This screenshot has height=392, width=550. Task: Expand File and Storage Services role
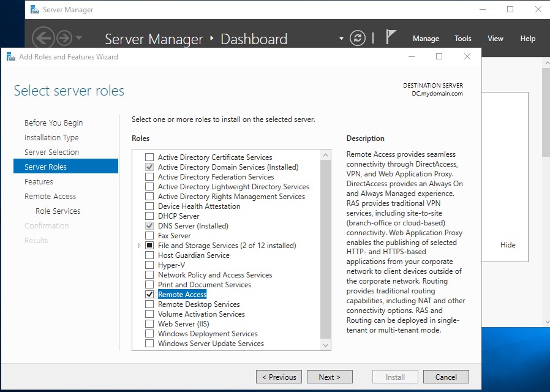coord(139,246)
